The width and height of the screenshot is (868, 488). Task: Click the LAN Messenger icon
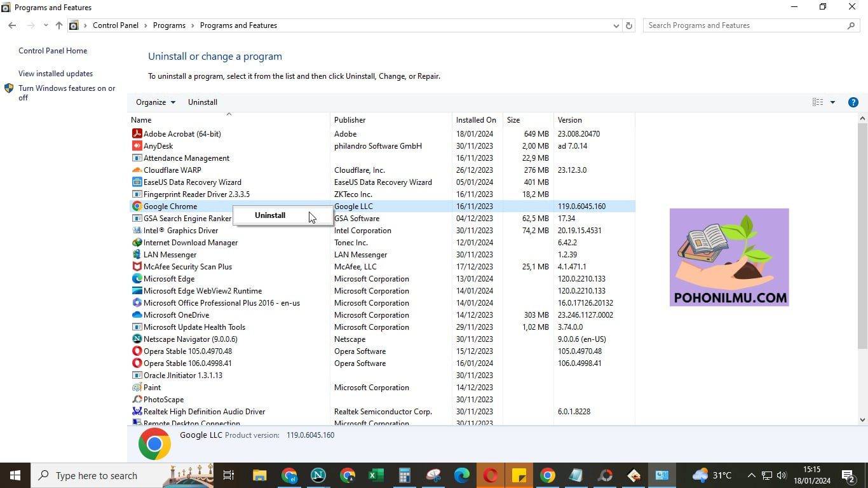pyautogui.click(x=137, y=254)
